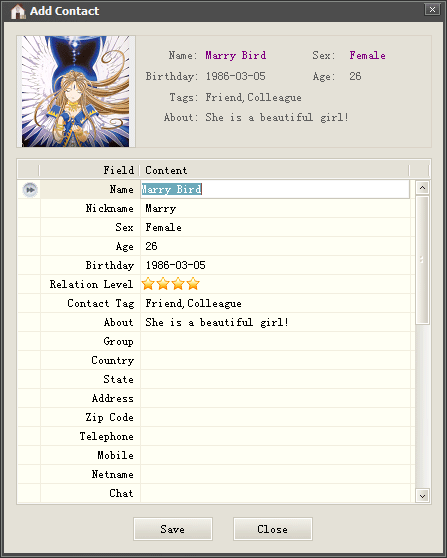Click the second Relation Level star

[x=163, y=284]
